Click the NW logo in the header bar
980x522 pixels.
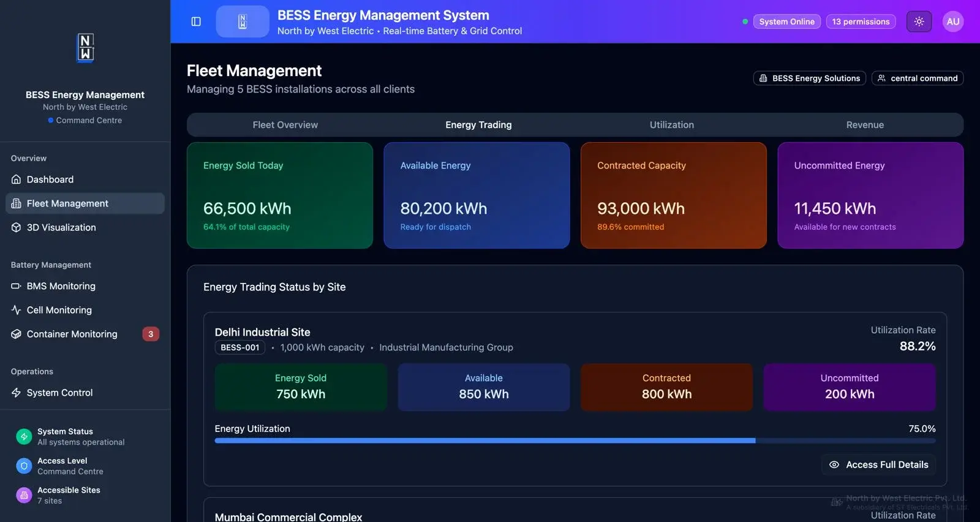243,21
